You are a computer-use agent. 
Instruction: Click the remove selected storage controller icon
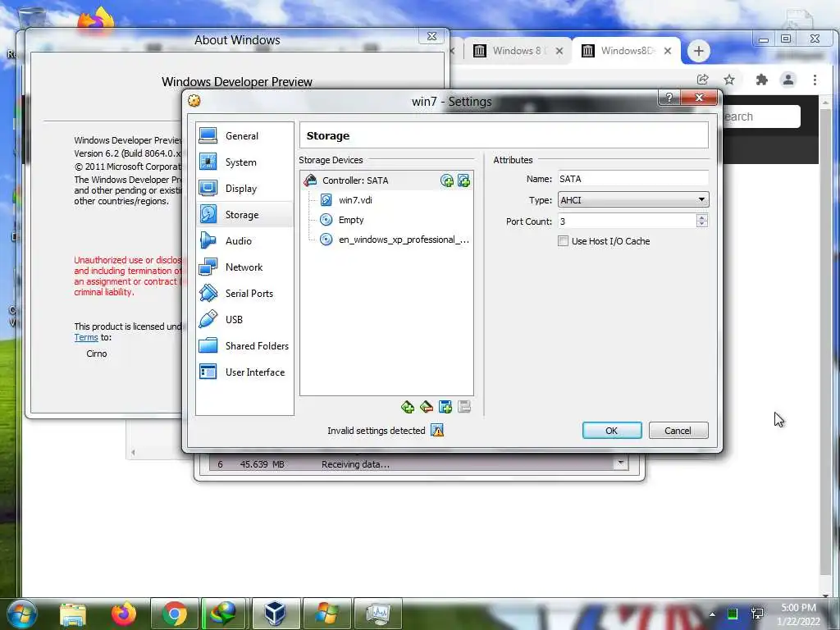(x=427, y=407)
